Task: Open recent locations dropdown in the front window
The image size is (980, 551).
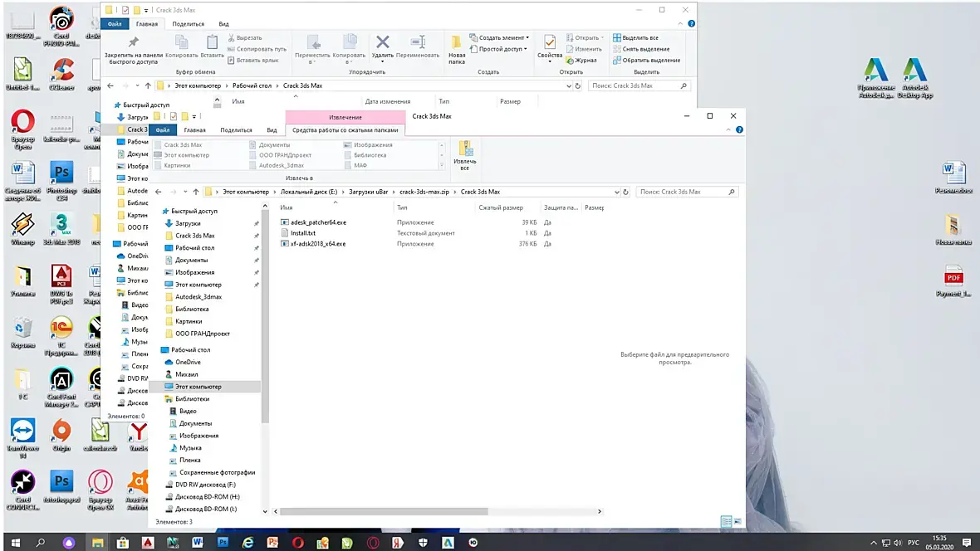Action: coord(185,192)
